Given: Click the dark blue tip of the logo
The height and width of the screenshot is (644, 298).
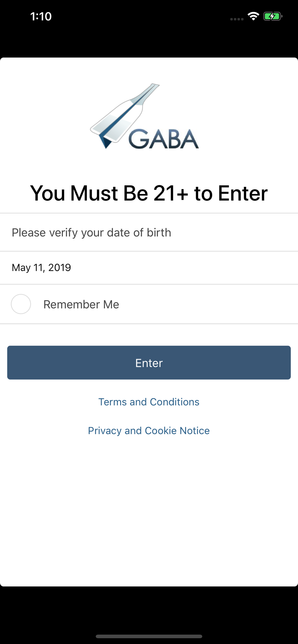Looking at the screenshot, I should pyautogui.click(x=104, y=142).
